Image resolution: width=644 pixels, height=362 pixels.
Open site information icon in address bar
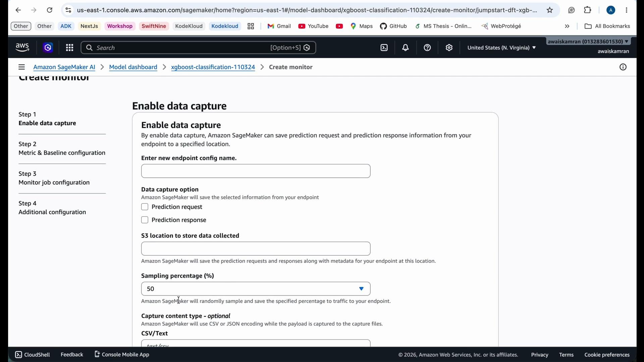[68, 10]
